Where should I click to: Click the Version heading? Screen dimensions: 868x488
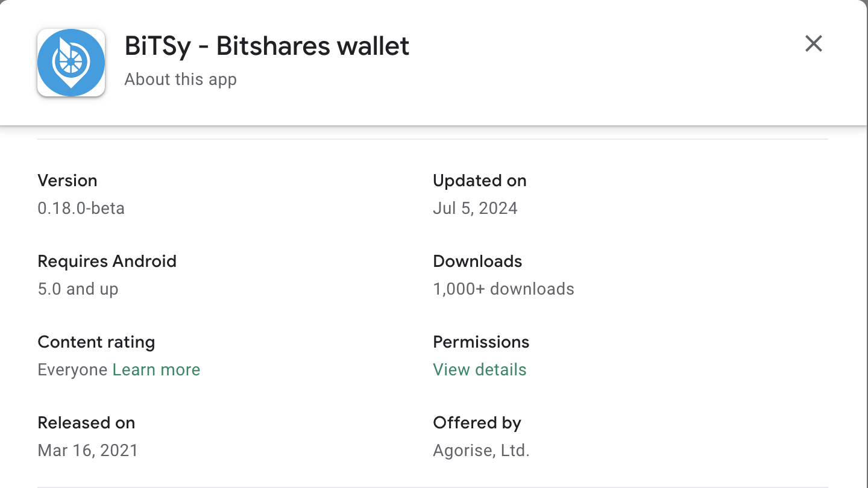pos(68,181)
